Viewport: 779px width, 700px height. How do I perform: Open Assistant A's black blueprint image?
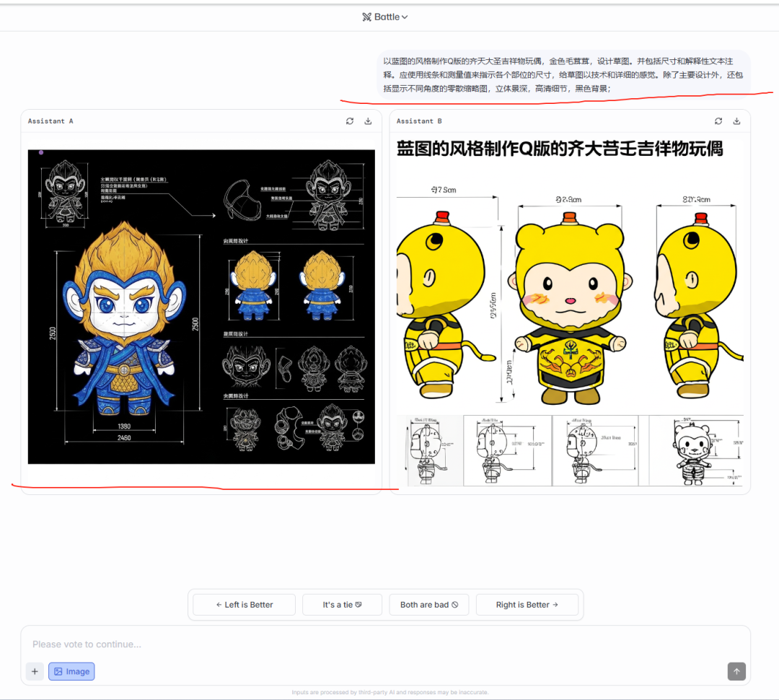201,307
